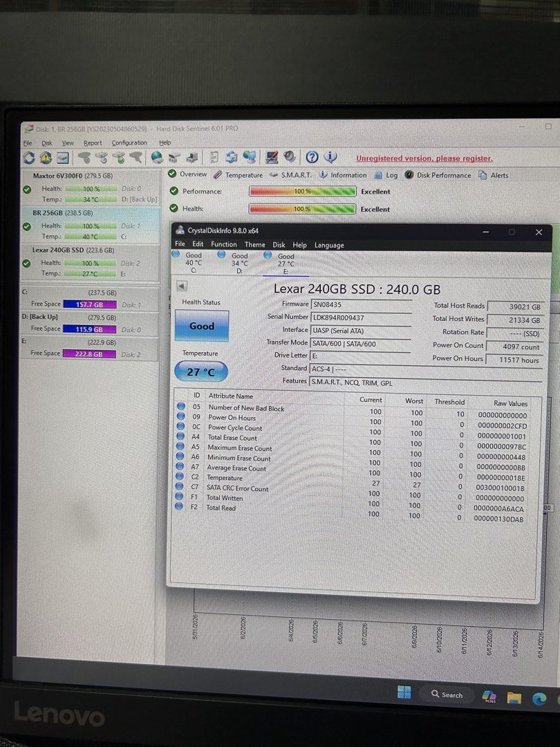Open Microsoft 365 Copilot from taskbar
This screenshot has width=560, height=747.
click(x=489, y=696)
